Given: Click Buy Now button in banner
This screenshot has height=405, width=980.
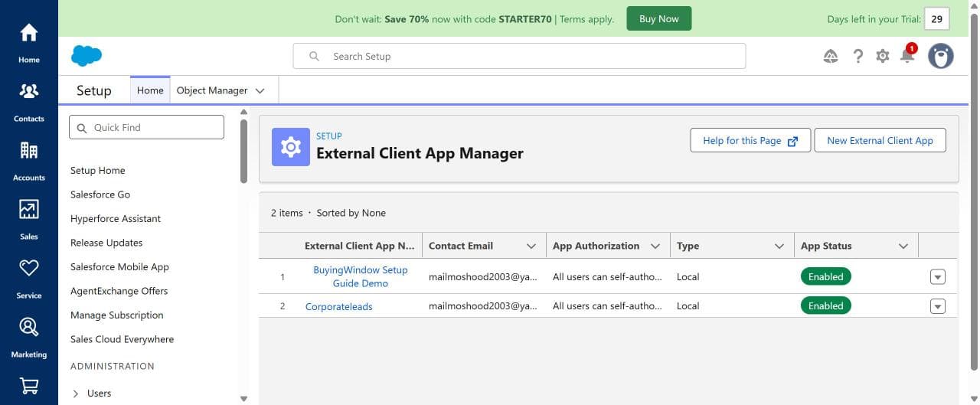Looking at the screenshot, I should tap(659, 19).
